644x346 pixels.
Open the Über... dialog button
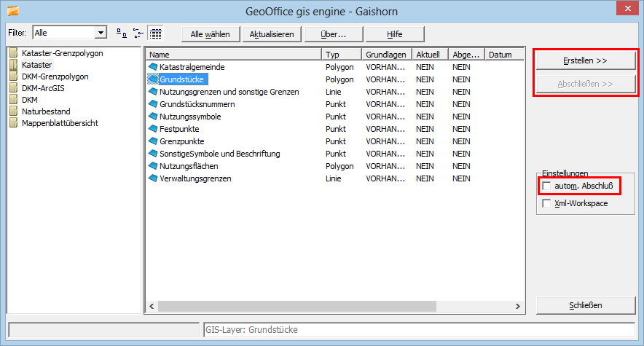pos(334,34)
